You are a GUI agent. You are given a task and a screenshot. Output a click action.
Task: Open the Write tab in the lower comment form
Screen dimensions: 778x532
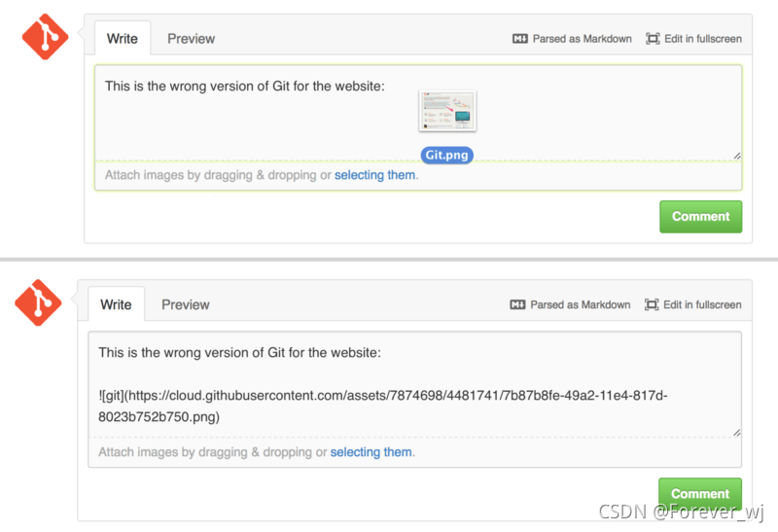tap(116, 304)
